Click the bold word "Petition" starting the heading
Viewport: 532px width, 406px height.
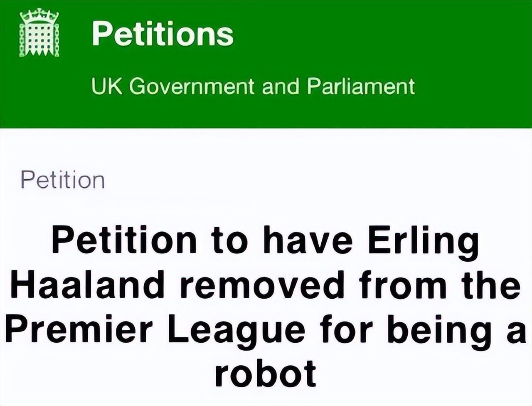(125, 241)
